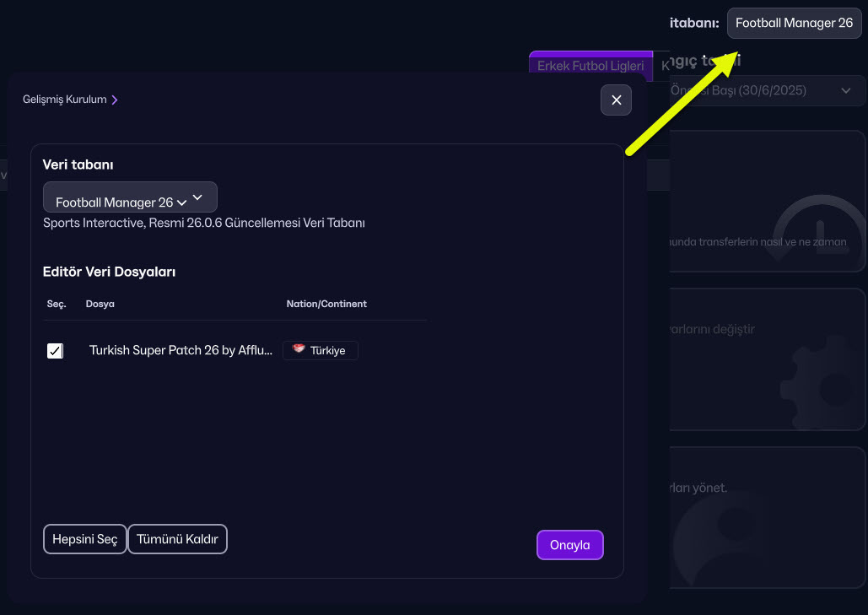Click the Nation/Continent column header
This screenshot has height=615, width=868.
pyautogui.click(x=326, y=304)
